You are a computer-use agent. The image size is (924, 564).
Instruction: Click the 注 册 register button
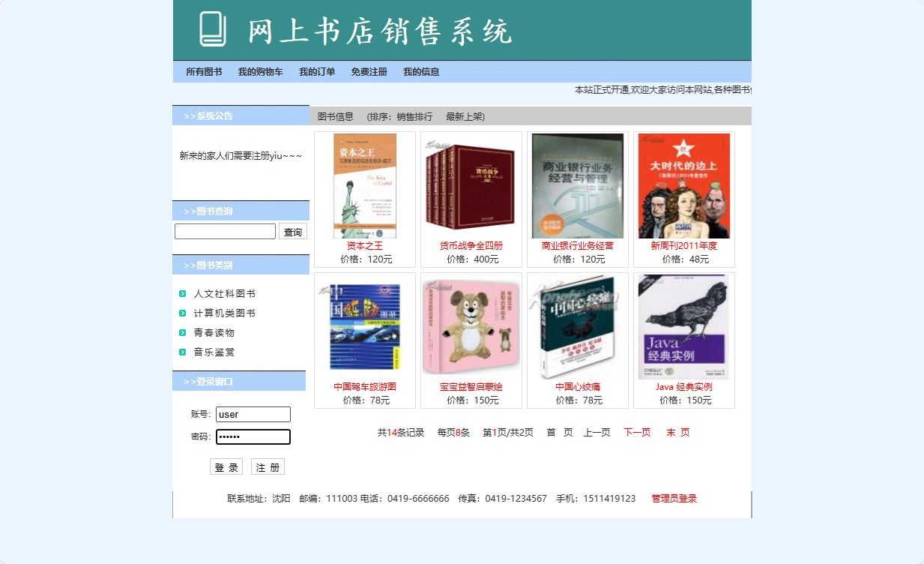268,466
